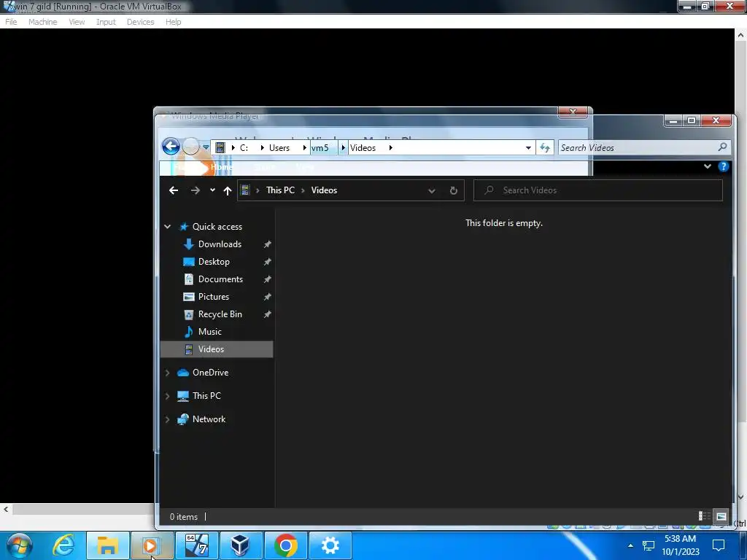The width and height of the screenshot is (747, 560).
Task: Open Downloads in Quick access
Action: pyautogui.click(x=220, y=244)
